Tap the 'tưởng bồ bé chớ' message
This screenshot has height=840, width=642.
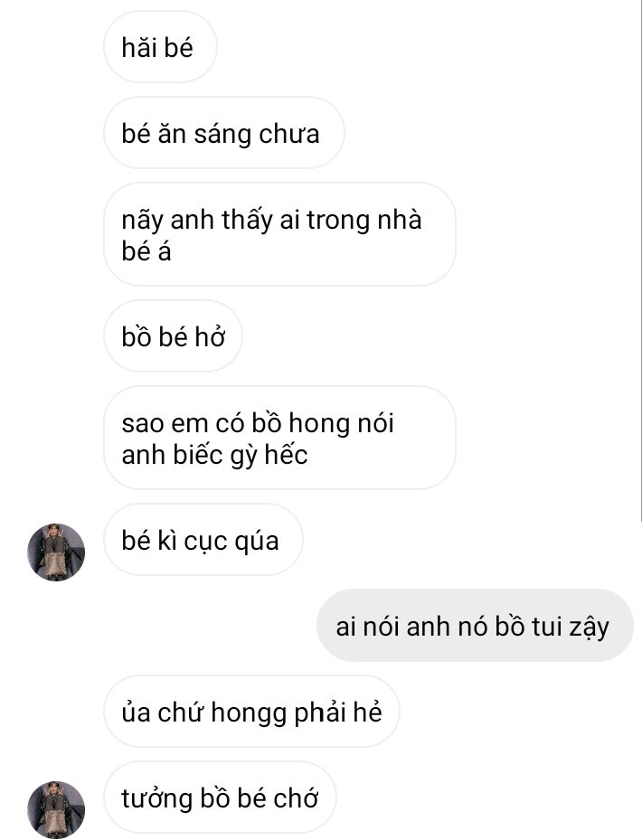[x=220, y=798]
